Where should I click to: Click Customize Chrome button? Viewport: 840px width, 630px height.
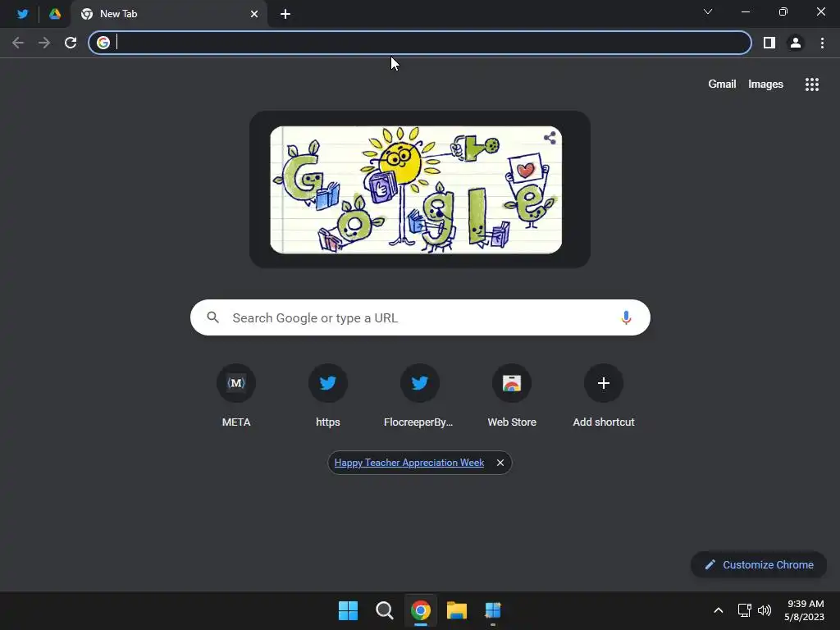pyautogui.click(x=759, y=564)
